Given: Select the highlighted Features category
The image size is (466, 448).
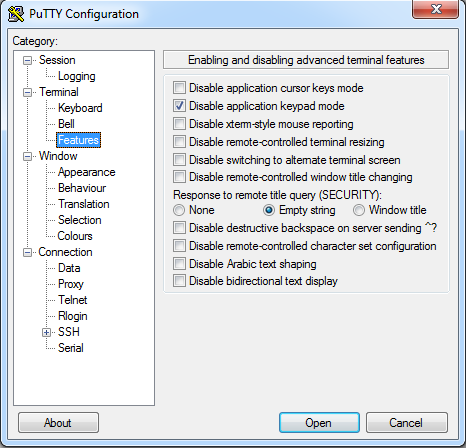Looking at the screenshot, I should pos(78,140).
